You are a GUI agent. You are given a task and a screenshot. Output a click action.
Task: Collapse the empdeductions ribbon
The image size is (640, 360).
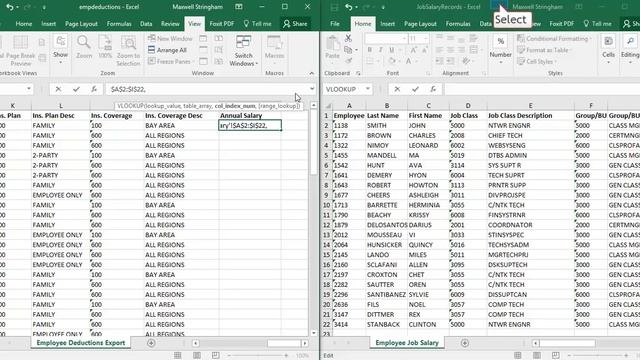[312, 73]
